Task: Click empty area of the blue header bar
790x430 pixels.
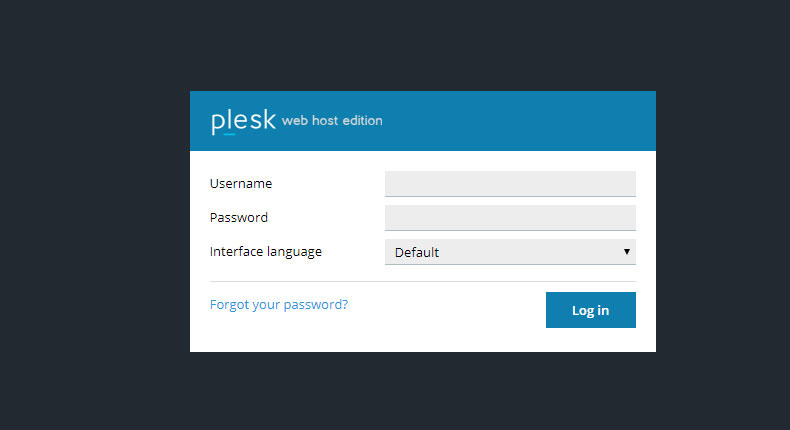Action: pos(520,121)
